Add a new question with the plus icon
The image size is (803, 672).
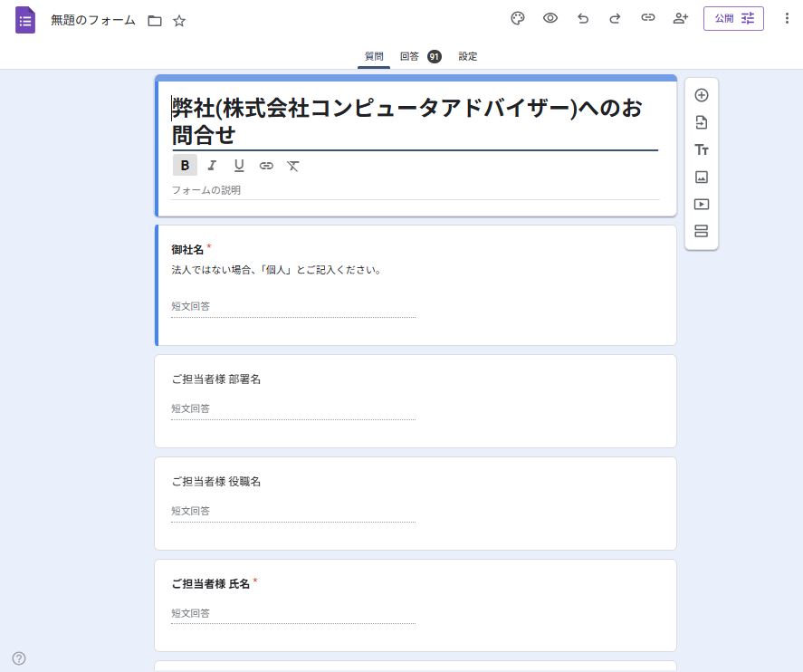click(x=702, y=94)
